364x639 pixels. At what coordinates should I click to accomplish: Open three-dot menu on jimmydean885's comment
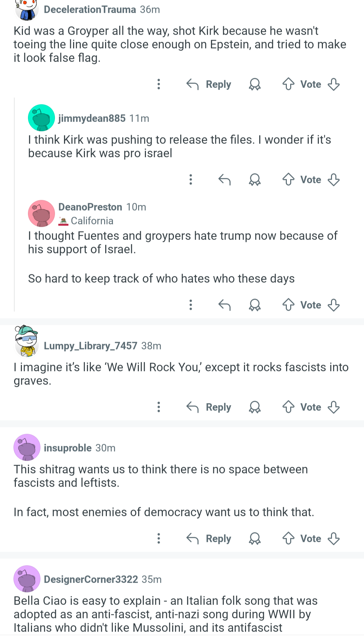coord(191,180)
